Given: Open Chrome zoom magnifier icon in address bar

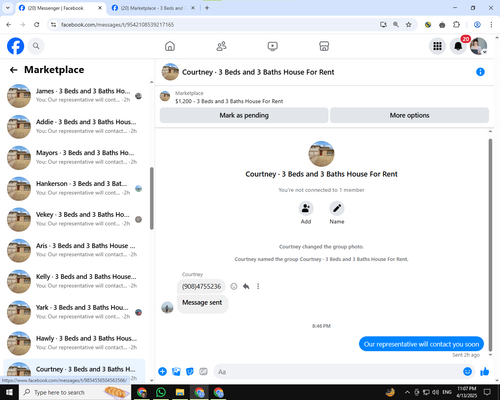Looking at the screenshot, I should pos(396,25).
